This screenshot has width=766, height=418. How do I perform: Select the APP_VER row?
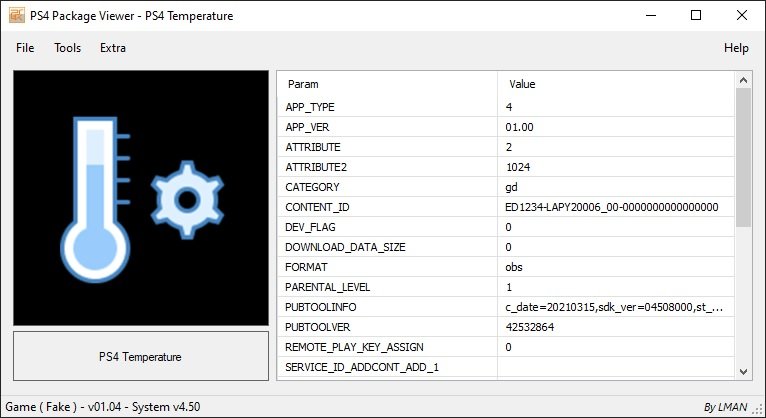coord(506,127)
